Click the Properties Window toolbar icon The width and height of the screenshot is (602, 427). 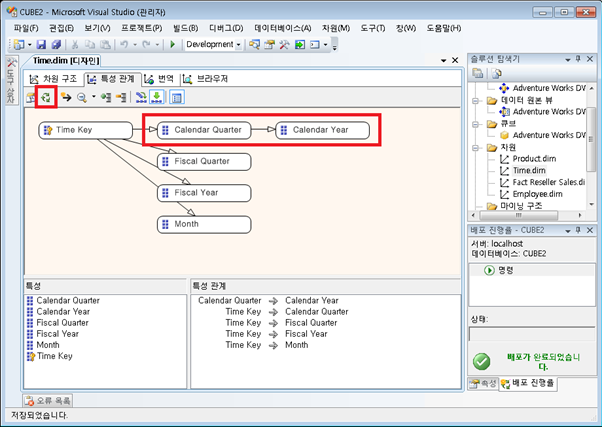(270, 45)
